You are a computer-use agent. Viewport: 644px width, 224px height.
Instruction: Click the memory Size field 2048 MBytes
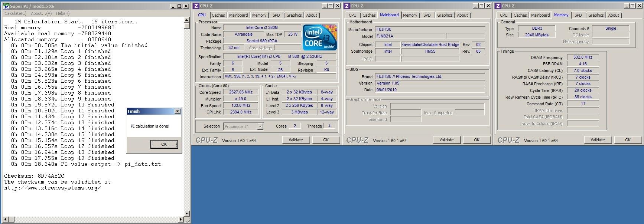coord(537,35)
